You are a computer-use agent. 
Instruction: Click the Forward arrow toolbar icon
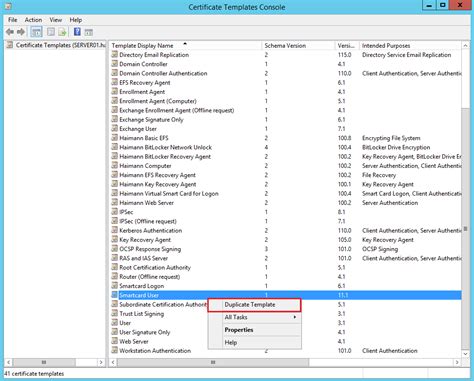pos(21,32)
